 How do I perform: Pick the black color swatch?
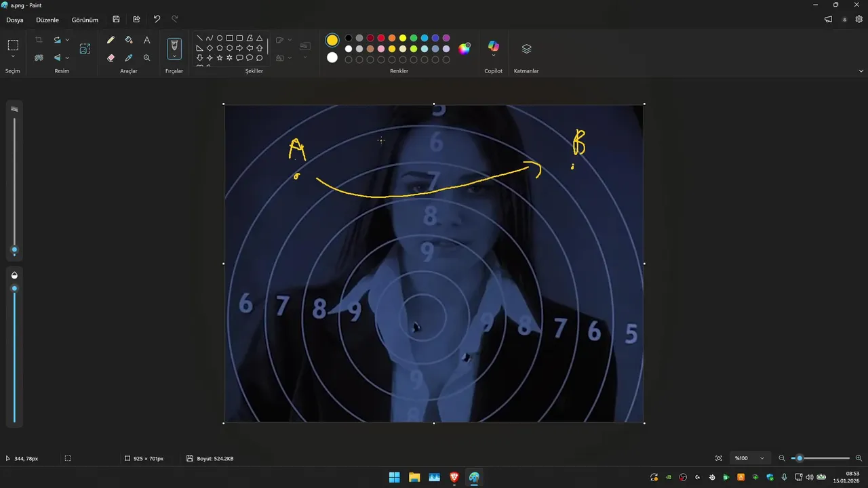tap(349, 38)
